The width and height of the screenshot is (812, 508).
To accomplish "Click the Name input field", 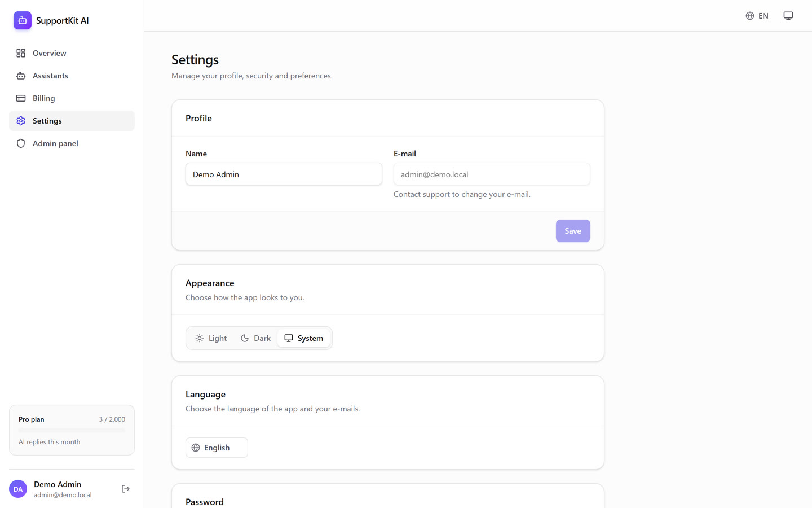I will (x=284, y=174).
